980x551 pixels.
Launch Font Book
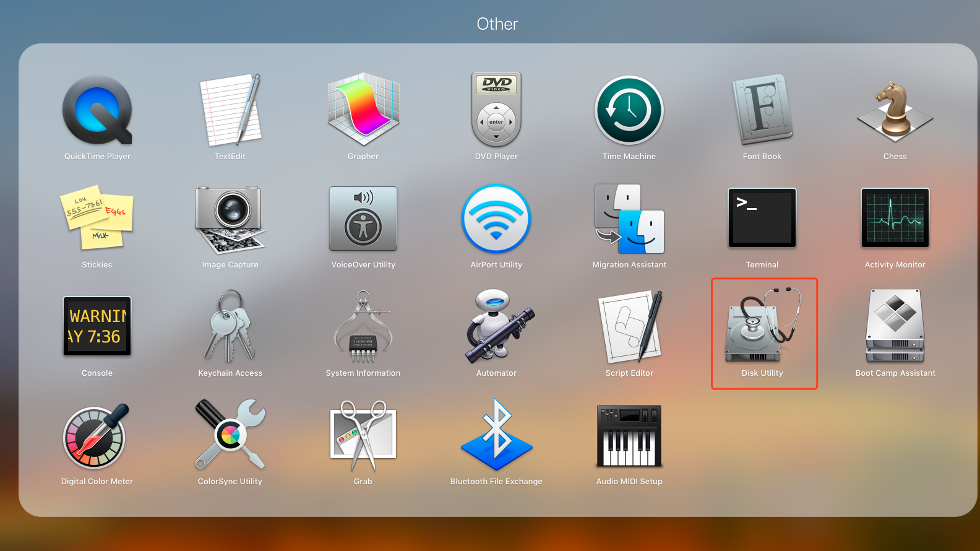762,110
